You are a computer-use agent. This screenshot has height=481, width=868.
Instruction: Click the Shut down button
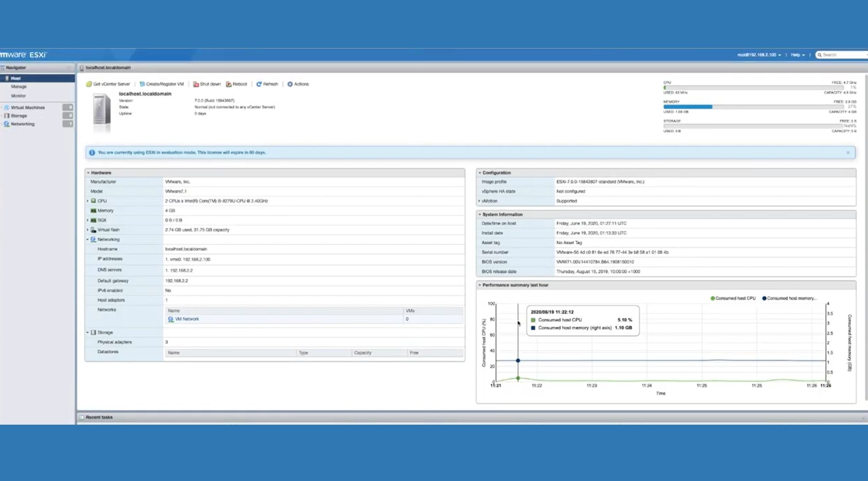(207, 84)
